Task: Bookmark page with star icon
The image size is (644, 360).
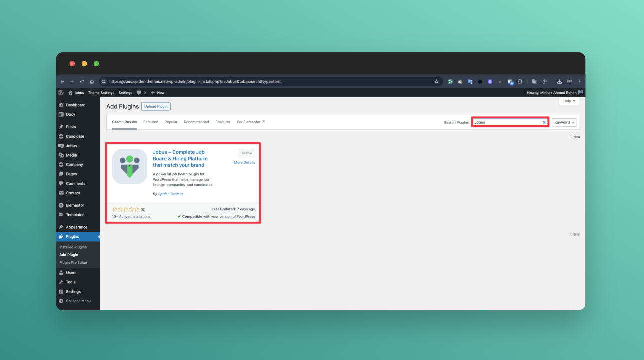Action: point(436,81)
